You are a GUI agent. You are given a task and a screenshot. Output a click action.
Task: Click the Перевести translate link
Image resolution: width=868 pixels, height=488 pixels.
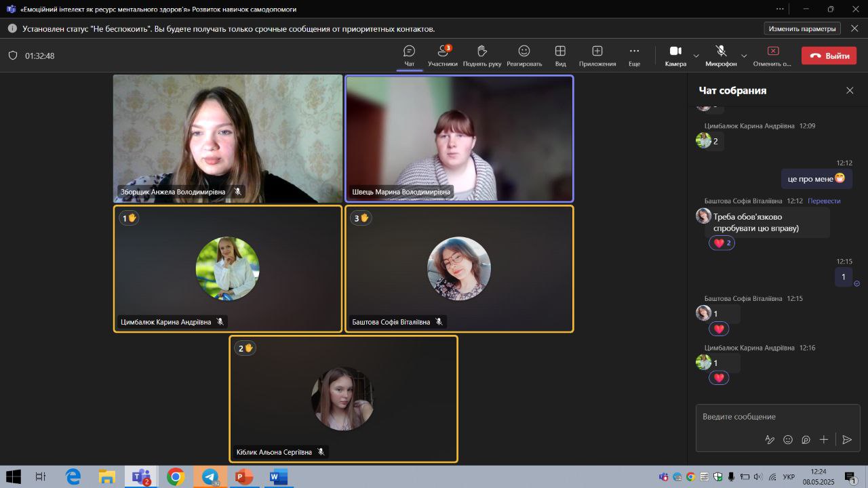(x=824, y=201)
